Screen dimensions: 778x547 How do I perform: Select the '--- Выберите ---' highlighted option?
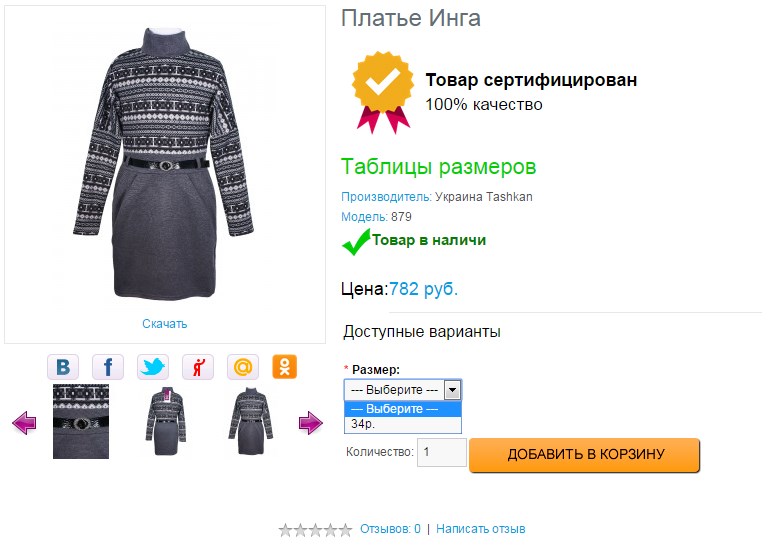(x=402, y=409)
